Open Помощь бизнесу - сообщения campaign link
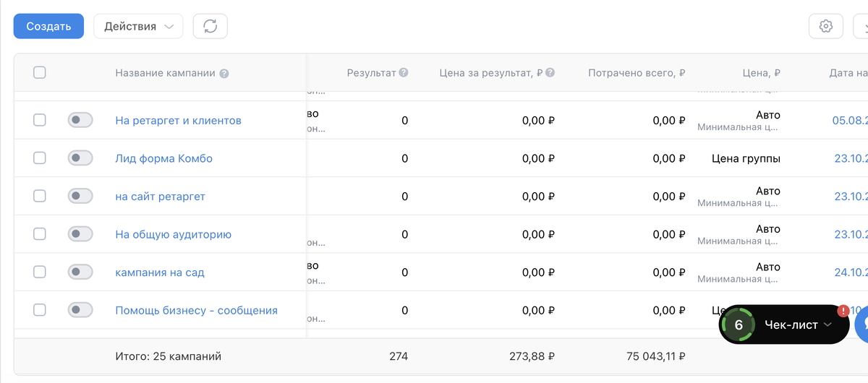 196,311
